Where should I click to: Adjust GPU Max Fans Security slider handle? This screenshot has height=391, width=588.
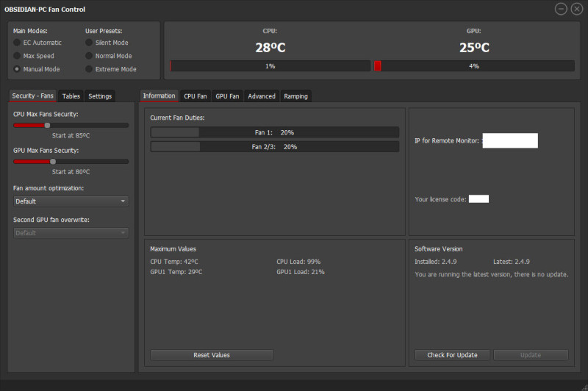[53, 162]
